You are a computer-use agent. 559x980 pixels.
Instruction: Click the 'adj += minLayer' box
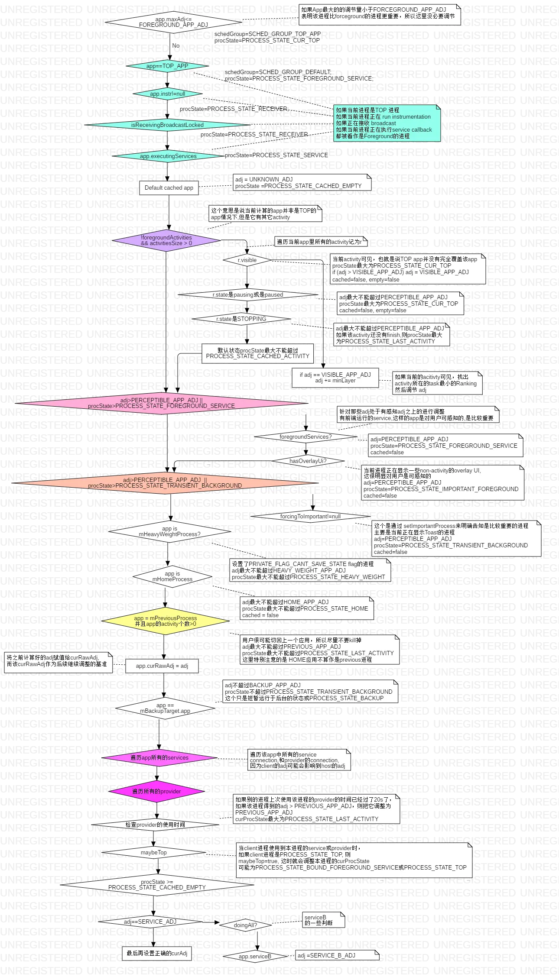335,378
